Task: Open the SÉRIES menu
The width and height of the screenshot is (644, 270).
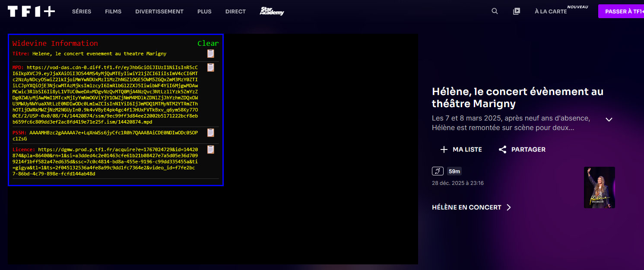Action: tap(82, 12)
